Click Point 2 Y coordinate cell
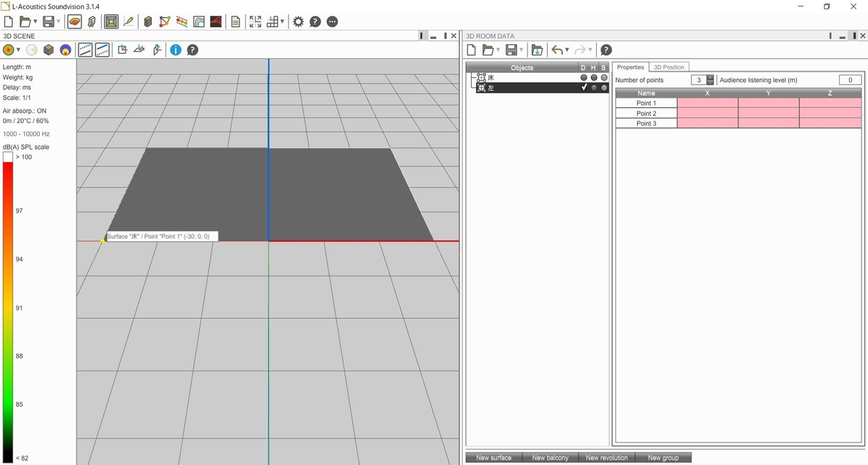The height and width of the screenshot is (465, 868). point(768,114)
